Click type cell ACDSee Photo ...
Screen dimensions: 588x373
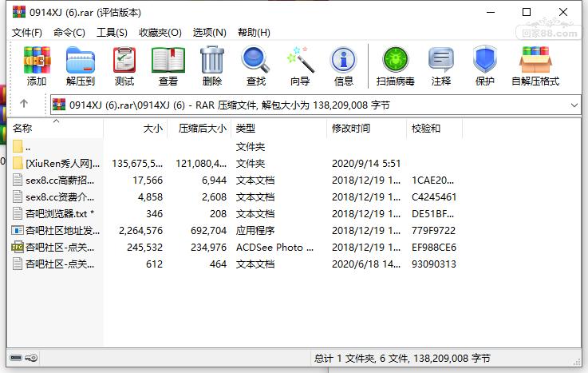point(274,248)
